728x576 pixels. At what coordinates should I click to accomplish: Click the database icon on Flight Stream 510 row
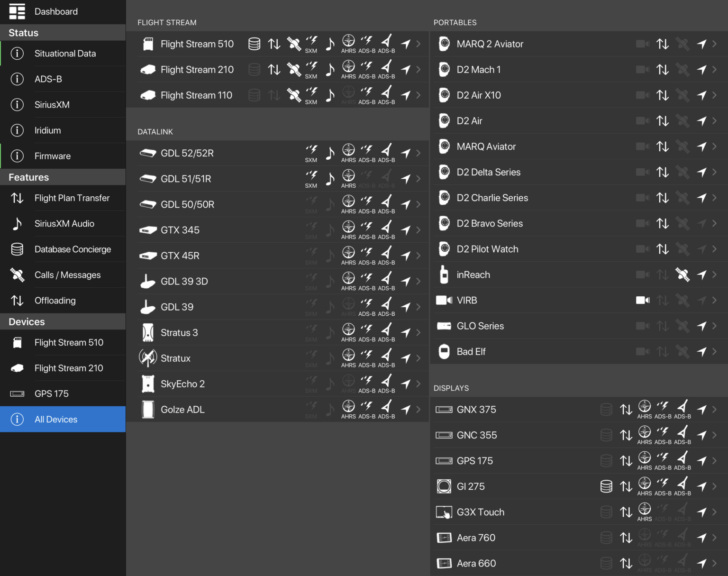coord(254,44)
